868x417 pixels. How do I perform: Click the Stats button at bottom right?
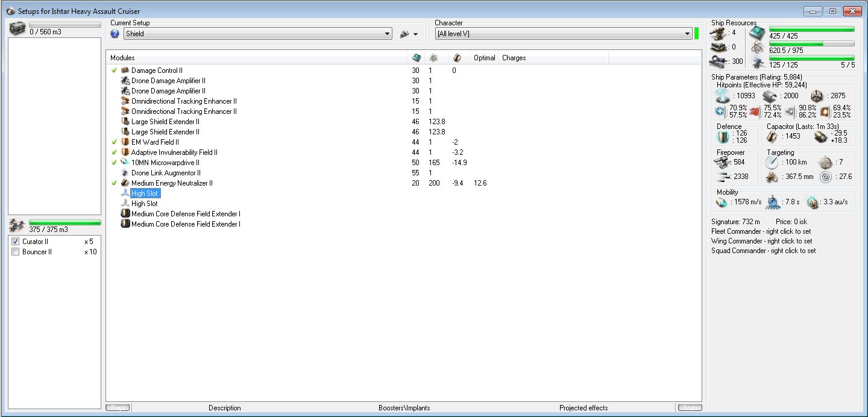pyautogui.click(x=690, y=408)
